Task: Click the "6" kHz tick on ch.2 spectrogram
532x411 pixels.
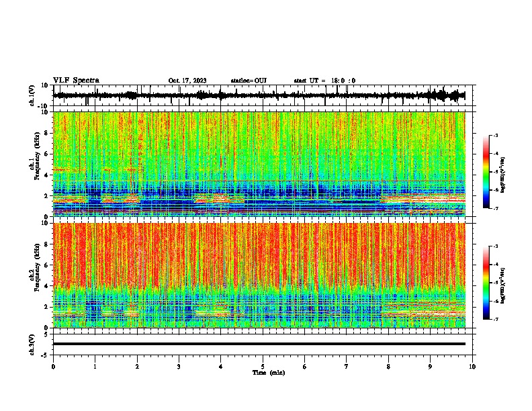Action: coord(47,265)
